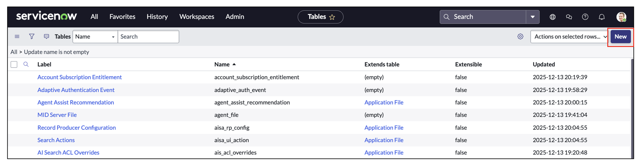Open the Name search field dropdown
644x165 pixels.
coord(95,36)
